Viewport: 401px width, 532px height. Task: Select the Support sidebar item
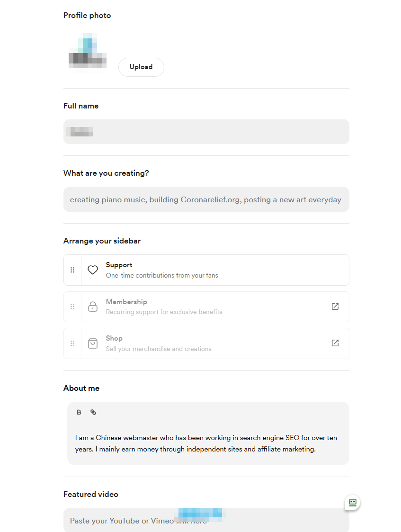tap(206, 270)
